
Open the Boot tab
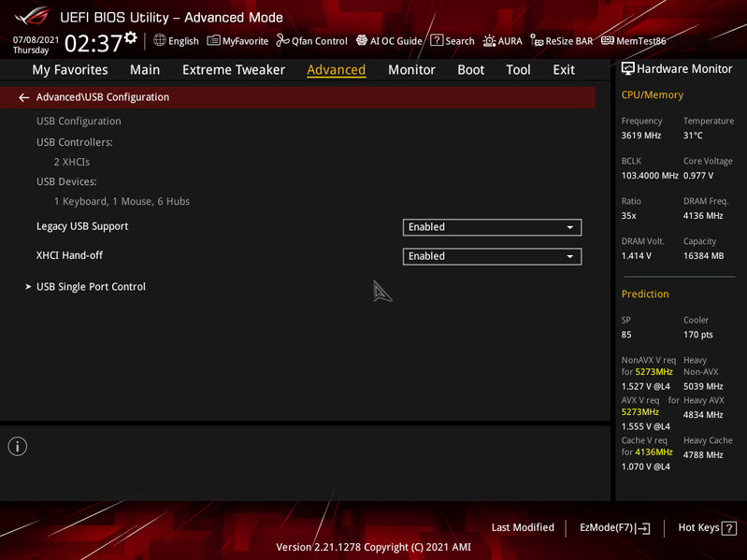[470, 70]
